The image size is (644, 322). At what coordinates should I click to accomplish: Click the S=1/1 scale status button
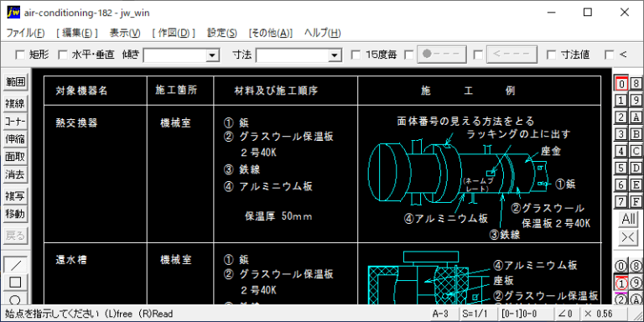click(x=479, y=314)
